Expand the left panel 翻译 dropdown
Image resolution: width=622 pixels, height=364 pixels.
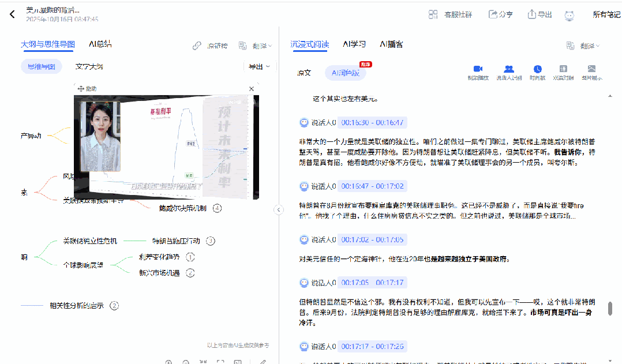(x=254, y=46)
